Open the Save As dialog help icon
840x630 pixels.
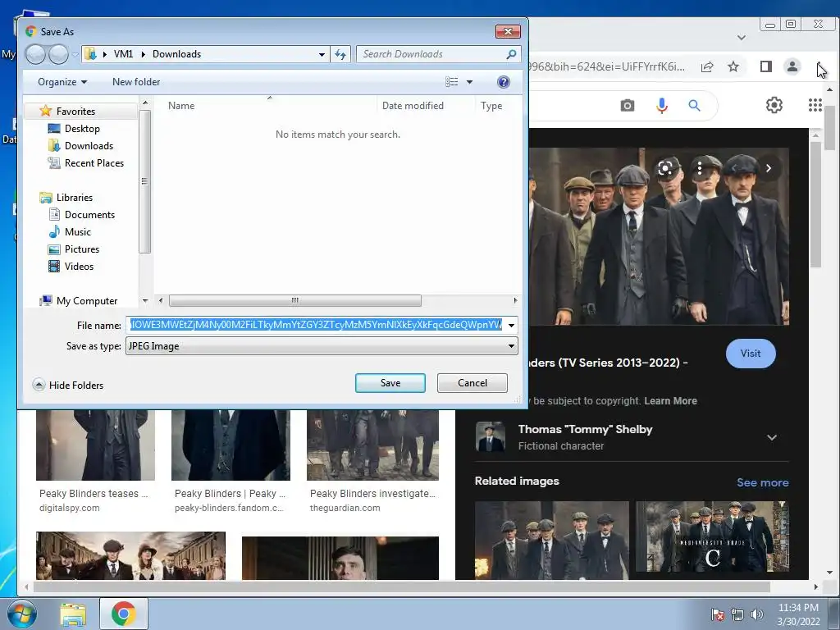(x=503, y=82)
